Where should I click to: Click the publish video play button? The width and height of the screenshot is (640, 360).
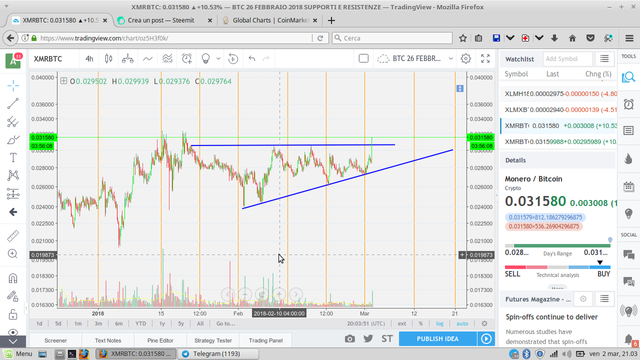[486, 339]
